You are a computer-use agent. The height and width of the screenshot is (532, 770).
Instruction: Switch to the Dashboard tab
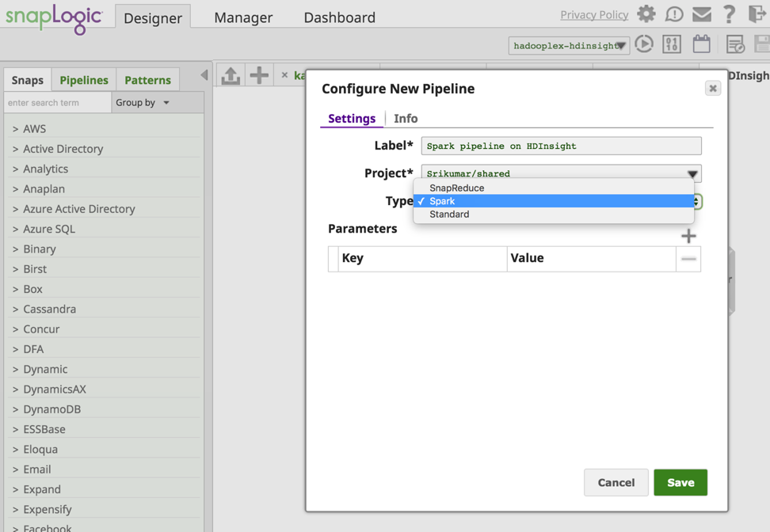(x=339, y=17)
